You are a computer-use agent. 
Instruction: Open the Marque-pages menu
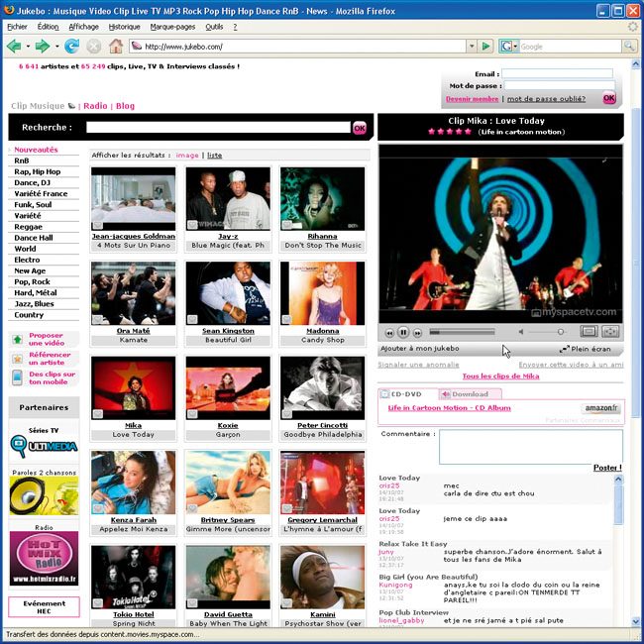[172, 27]
